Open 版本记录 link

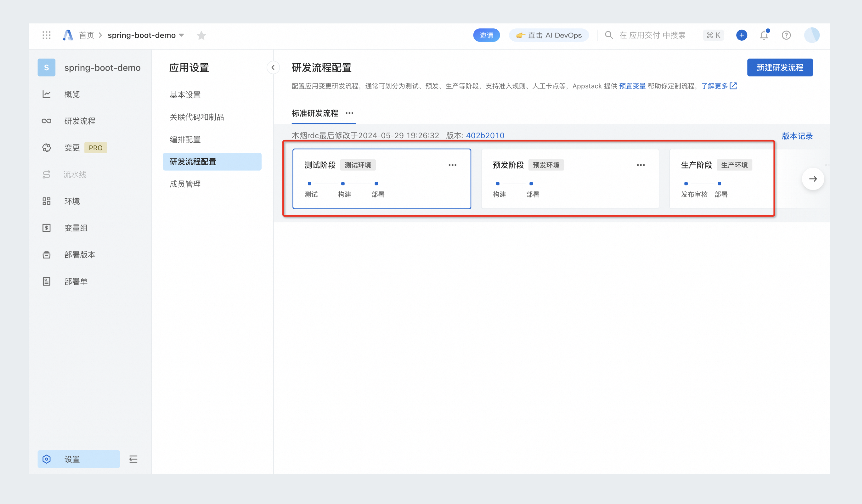[x=797, y=136]
